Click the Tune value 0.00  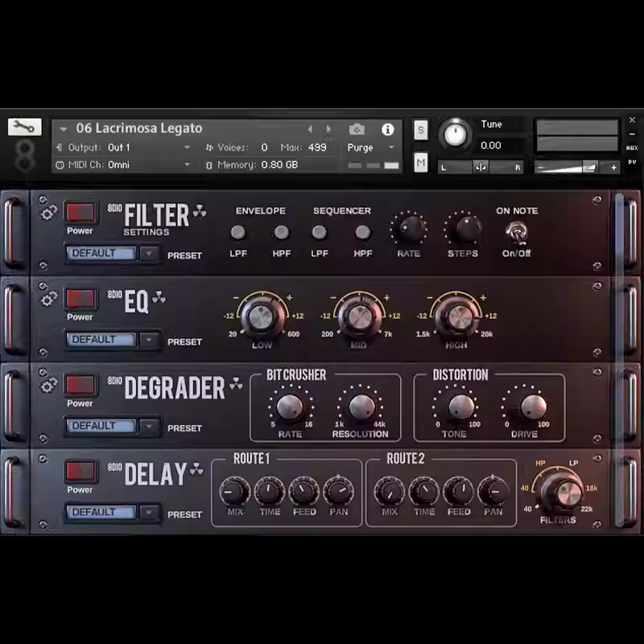pyautogui.click(x=491, y=146)
